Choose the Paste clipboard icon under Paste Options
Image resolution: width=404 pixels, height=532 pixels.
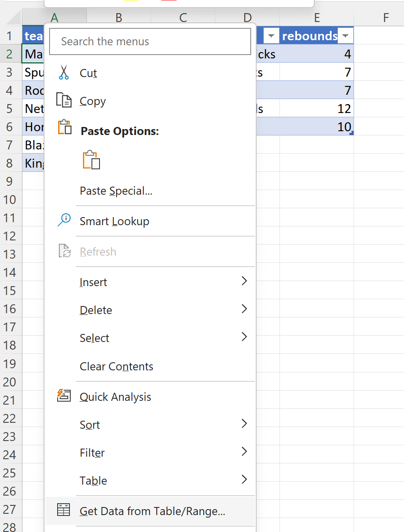click(91, 160)
